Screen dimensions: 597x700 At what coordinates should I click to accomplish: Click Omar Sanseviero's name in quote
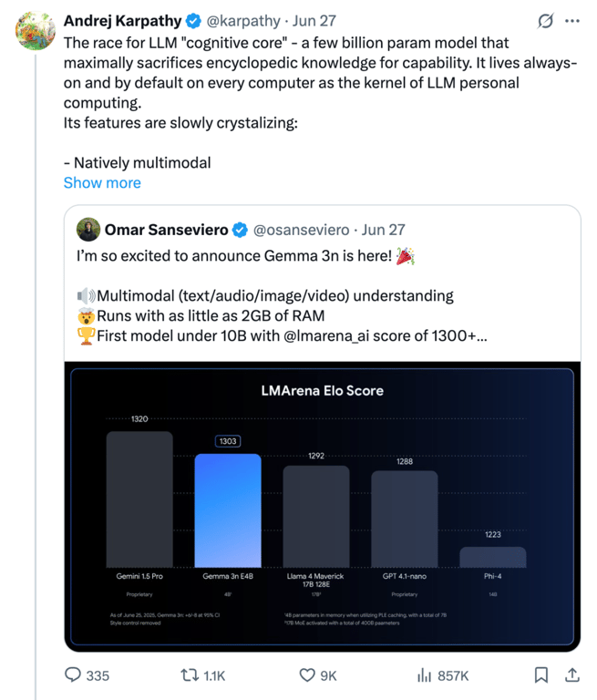(x=168, y=230)
